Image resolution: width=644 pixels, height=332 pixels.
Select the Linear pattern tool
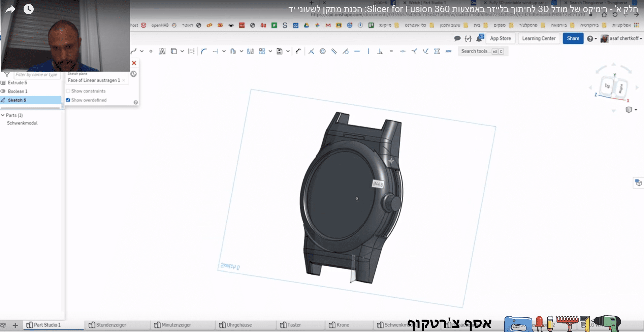pyautogui.click(x=262, y=51)
